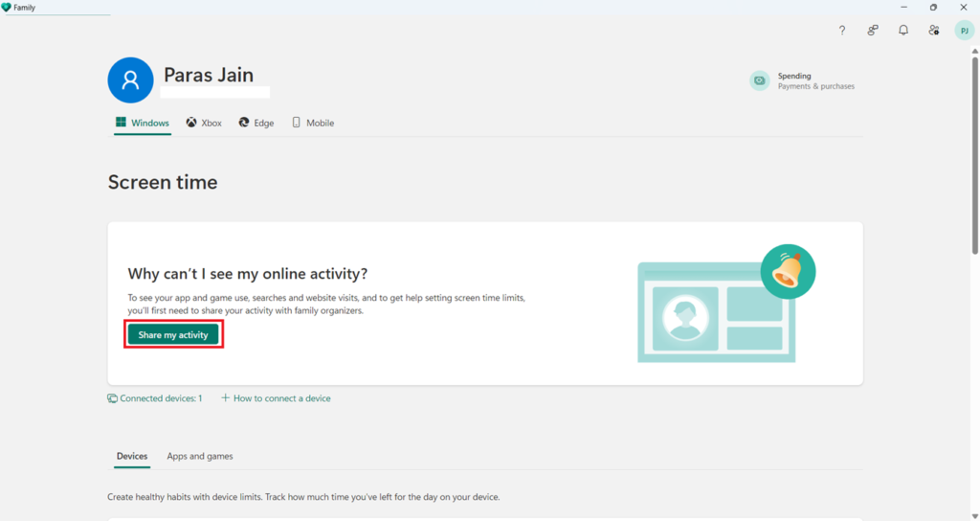Select the Apps and games tab
Viewport: 980px width, 521px height.
pos(200,456)
